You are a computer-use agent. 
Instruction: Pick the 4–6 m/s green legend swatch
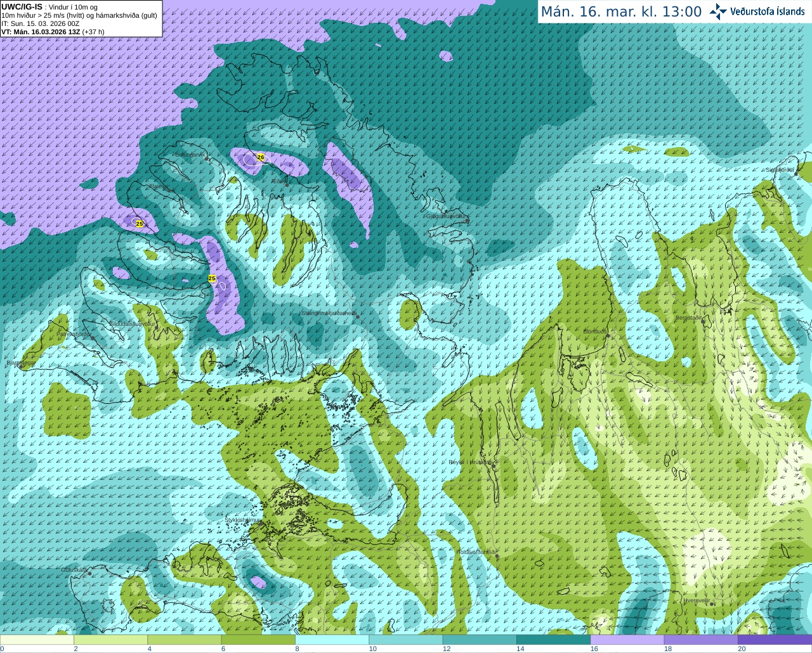[x=184, y=640]
